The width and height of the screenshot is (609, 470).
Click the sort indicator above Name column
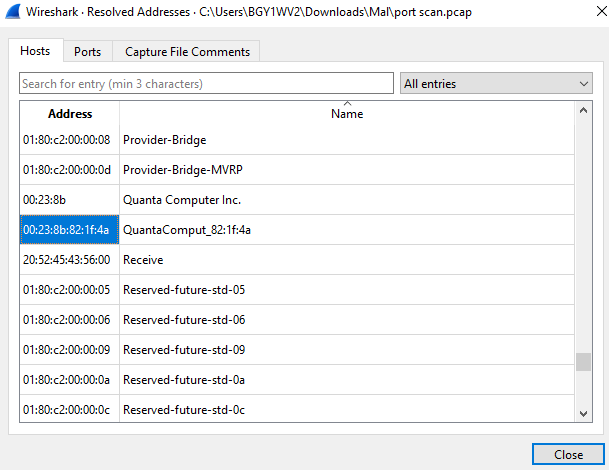pyautogui.click(x=348, y=103)
